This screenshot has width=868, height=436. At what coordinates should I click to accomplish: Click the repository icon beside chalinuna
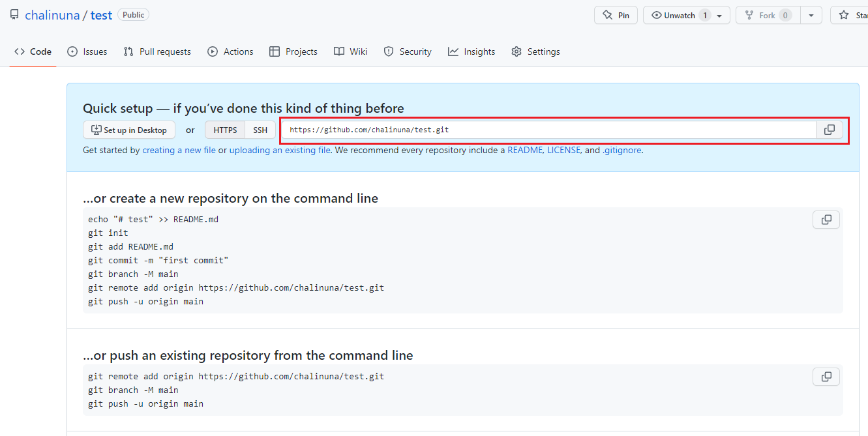pyautogui.click(x=14, y=14)
